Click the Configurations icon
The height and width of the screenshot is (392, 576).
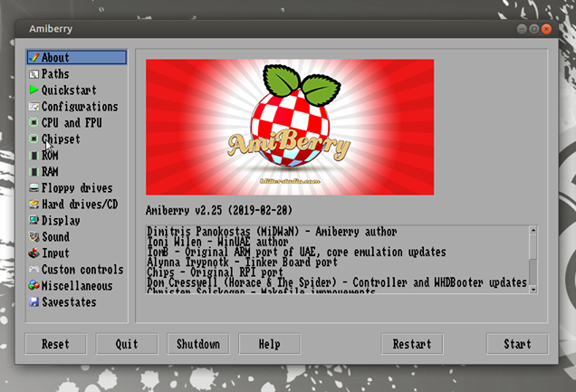(x=34, y=107)
